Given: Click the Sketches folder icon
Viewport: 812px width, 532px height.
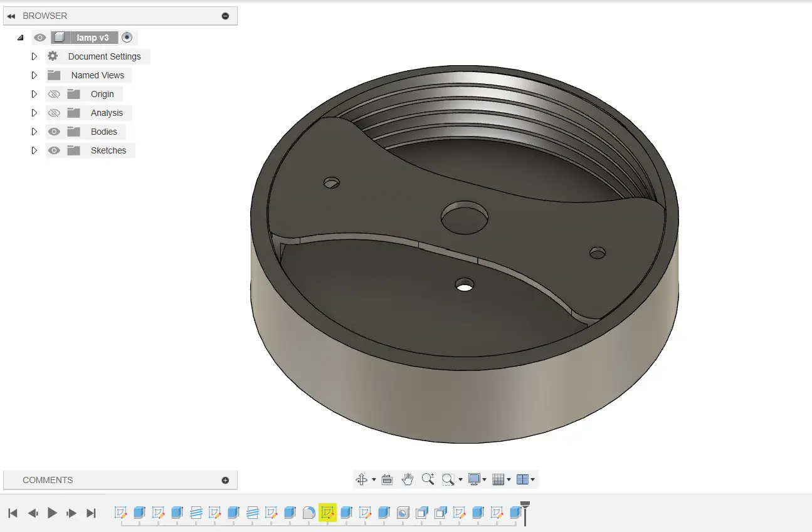Looking at the screenshot, I should pyautogui.click(x=74, y=150).
